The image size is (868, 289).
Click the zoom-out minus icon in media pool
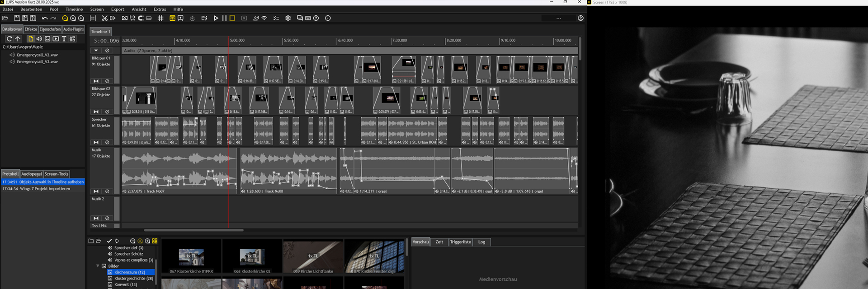tap(132, 241)
